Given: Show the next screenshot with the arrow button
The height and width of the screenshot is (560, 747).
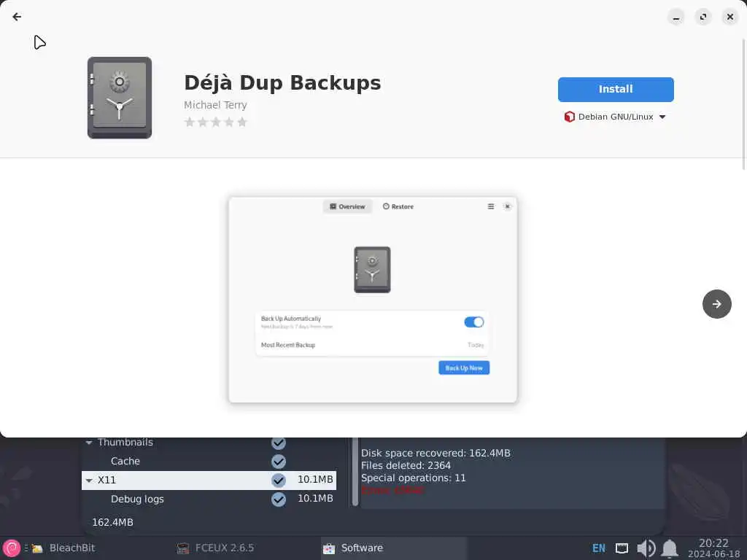Looking at the screenshot, I should (x=716, y=304).
